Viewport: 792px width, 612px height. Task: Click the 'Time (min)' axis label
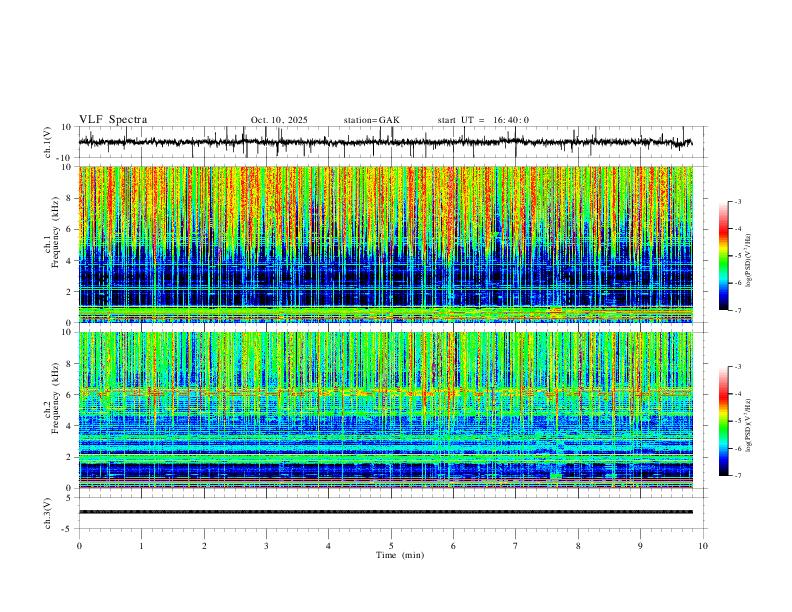[x=400, y=555]
